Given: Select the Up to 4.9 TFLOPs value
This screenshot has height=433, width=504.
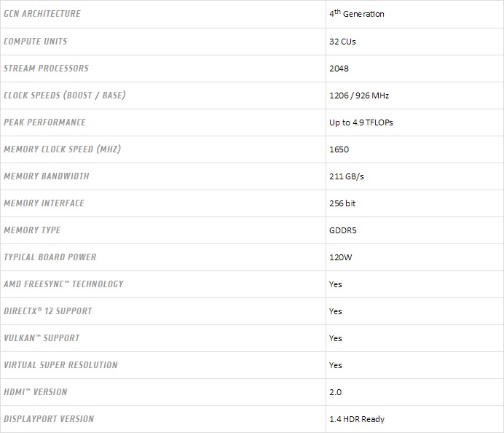Looking at the screenshot, I should 361,122.
